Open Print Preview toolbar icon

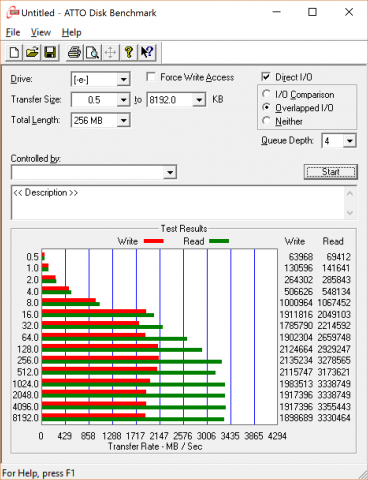tap(92, 52)
